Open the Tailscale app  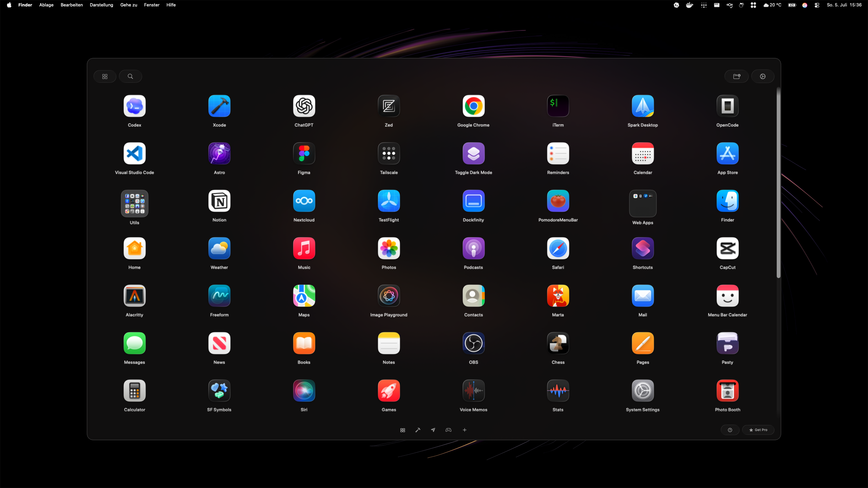coord(389,154)
